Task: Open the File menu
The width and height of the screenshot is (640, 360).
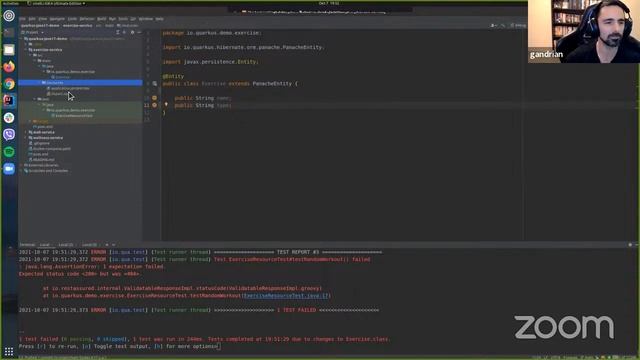Action: point(22,19)
